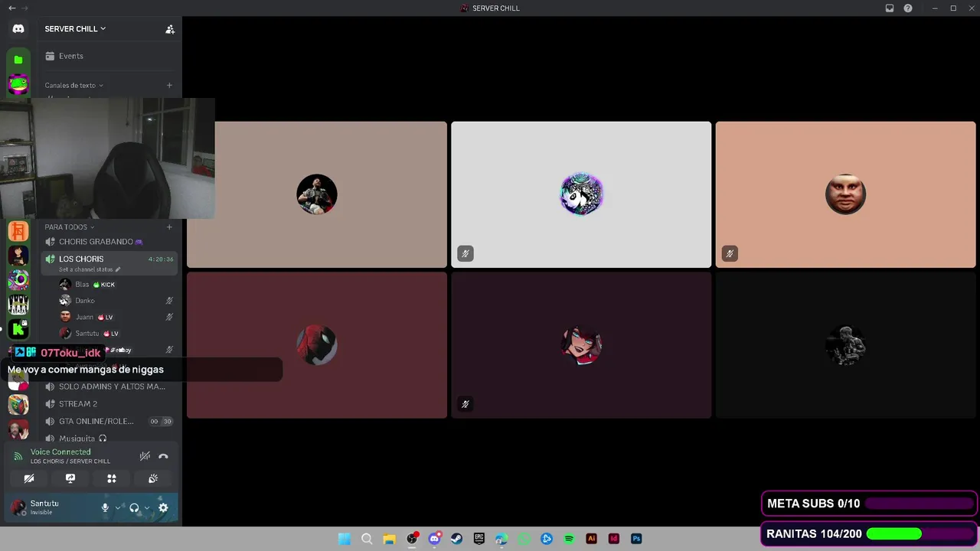Open the green folder server icon
Image resolution: width=980 pixels, height=551 pixels.
[18, 60]
